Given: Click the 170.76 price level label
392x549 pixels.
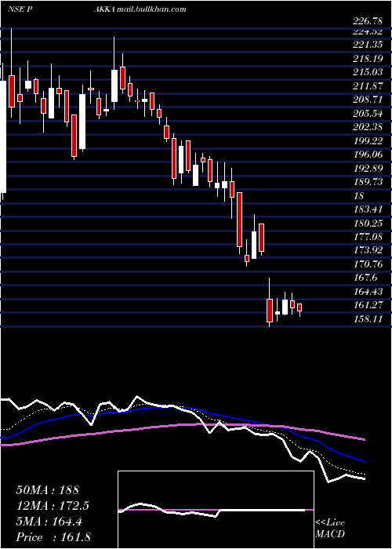Looking at the screenshot, I should tap(368, 264).
